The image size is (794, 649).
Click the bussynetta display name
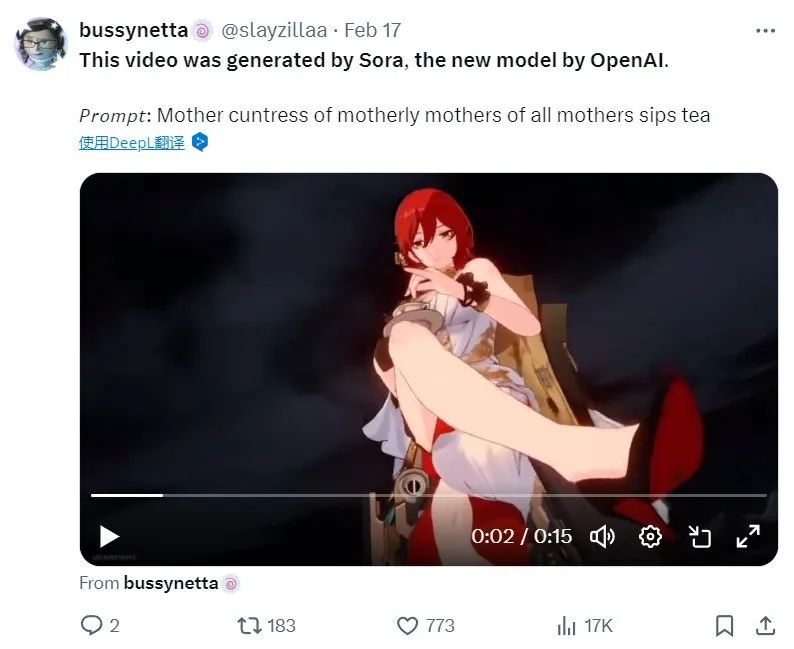(134, 30)
